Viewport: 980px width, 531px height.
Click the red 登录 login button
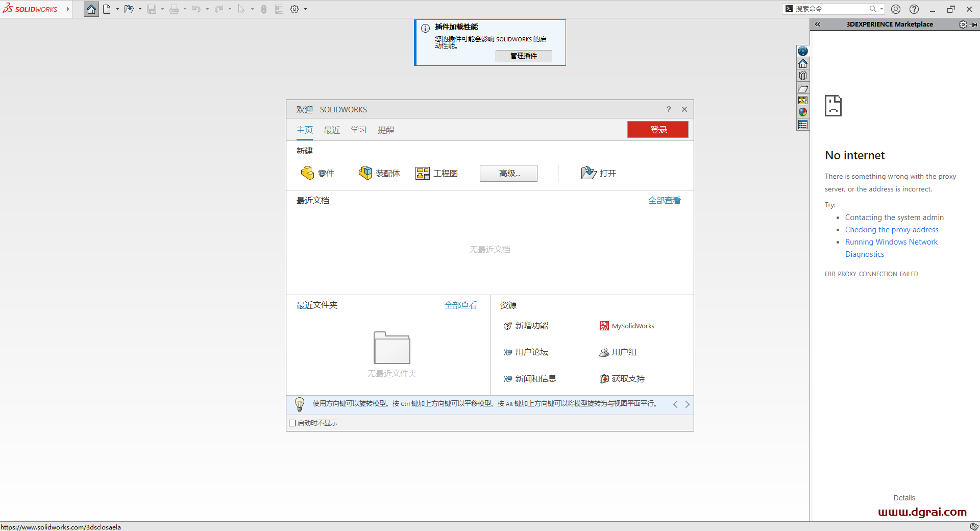(x=658, y=130)
